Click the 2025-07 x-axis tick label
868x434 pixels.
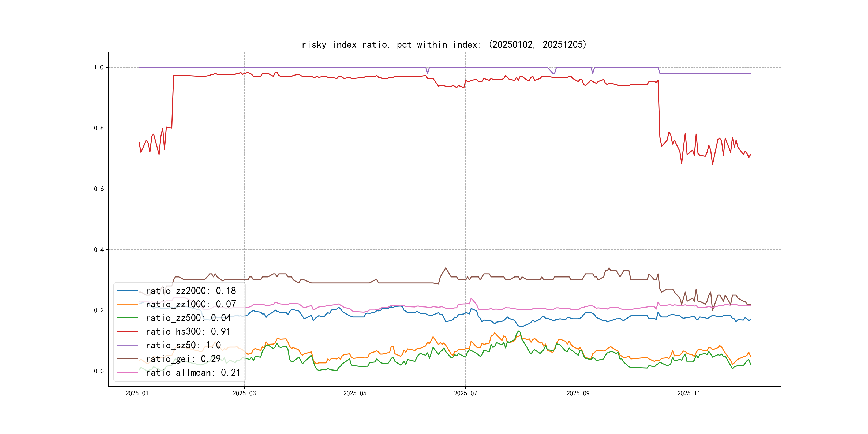465,394
